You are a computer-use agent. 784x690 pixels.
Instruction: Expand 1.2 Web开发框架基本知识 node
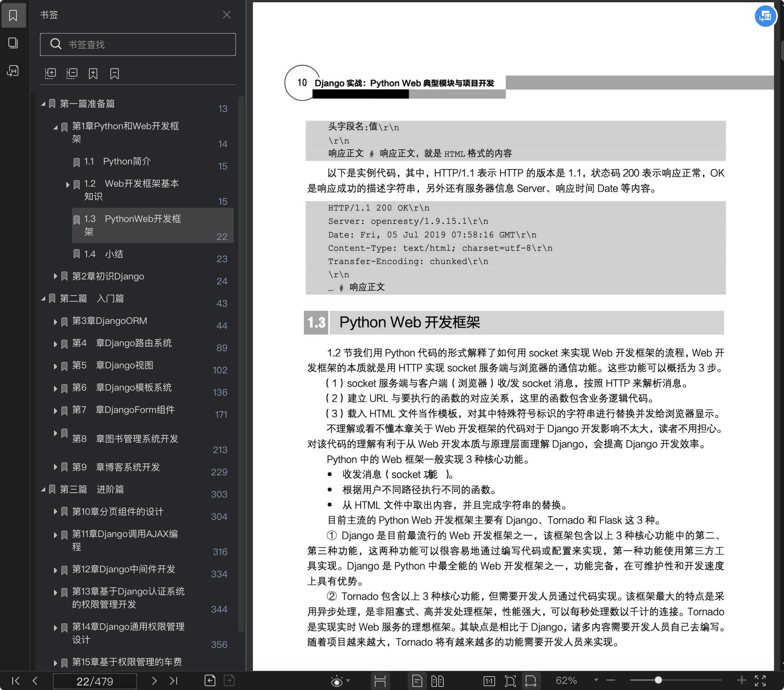coord(68,185)
